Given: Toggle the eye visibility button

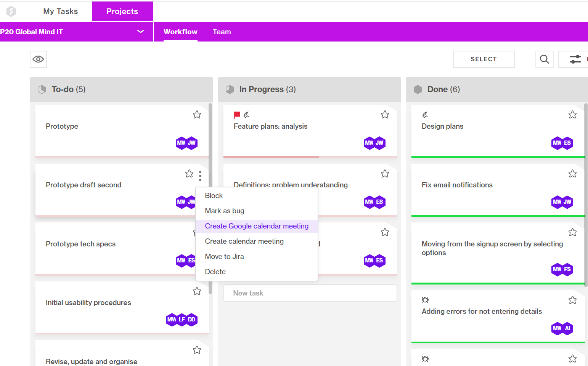Looking at the screenshot, I should [38, 59].
